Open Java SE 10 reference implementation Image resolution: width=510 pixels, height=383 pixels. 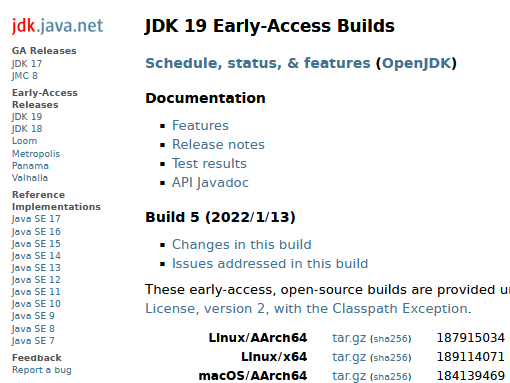36,304
